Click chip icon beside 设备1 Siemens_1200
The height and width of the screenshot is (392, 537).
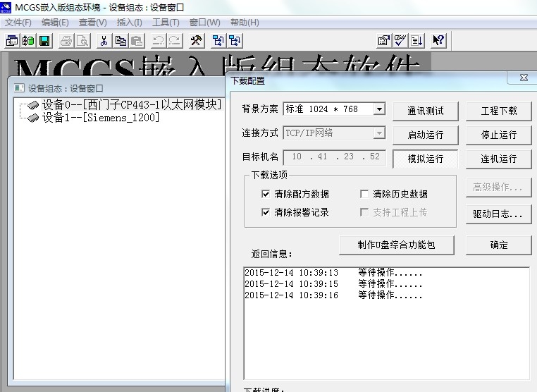coord(33,118)
